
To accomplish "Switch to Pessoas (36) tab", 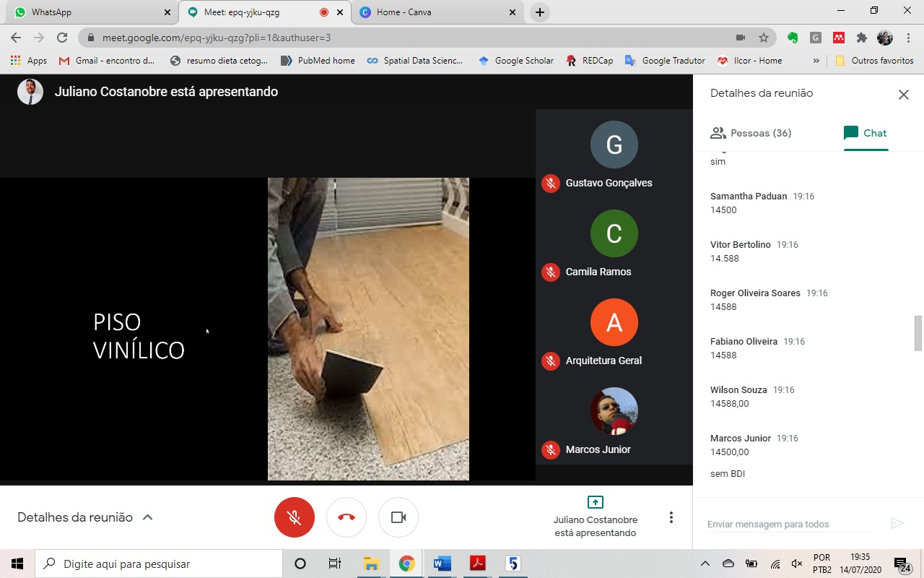I will (x=751, y=133).
